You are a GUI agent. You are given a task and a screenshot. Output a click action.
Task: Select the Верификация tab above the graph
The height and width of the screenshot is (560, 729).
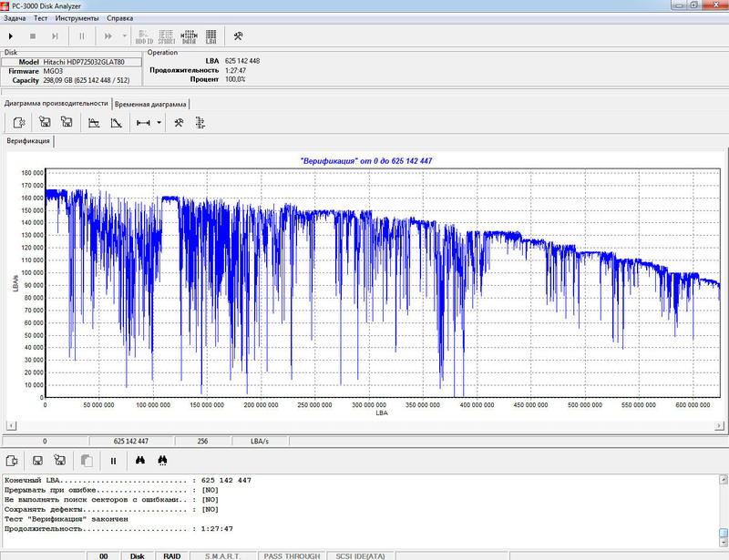[27, 142]
